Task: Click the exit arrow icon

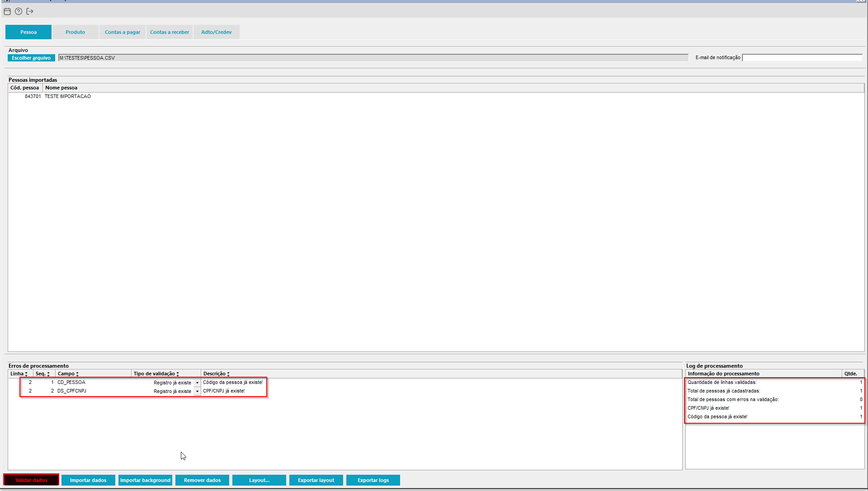Action: pyautogui.click(x=30, y=11)
